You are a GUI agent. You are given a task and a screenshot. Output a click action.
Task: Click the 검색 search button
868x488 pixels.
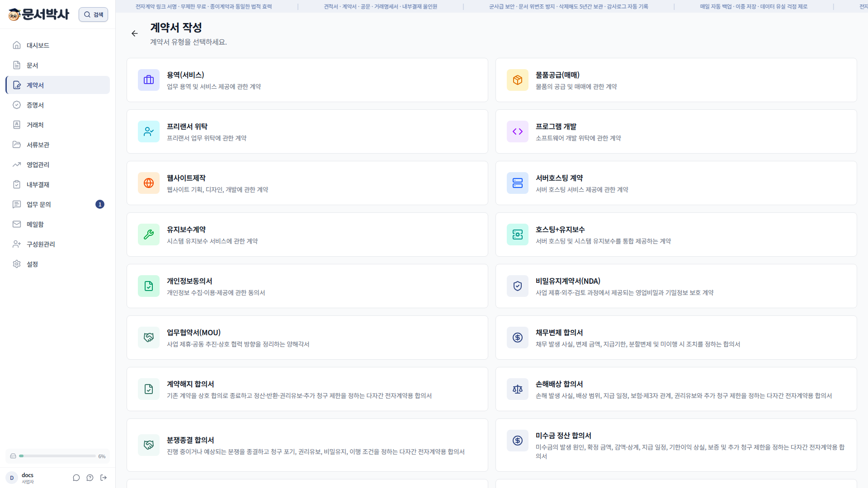click(x=93, y=14)
